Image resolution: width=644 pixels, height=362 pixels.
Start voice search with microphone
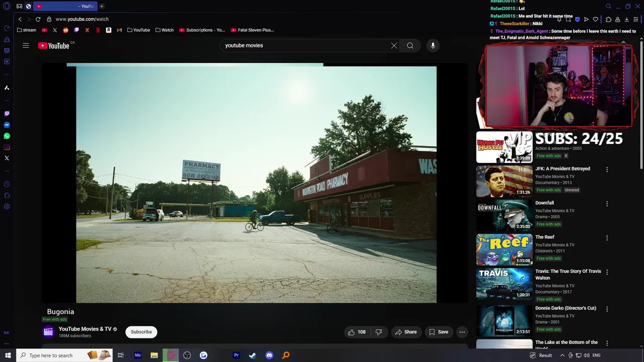coord(433,46)
